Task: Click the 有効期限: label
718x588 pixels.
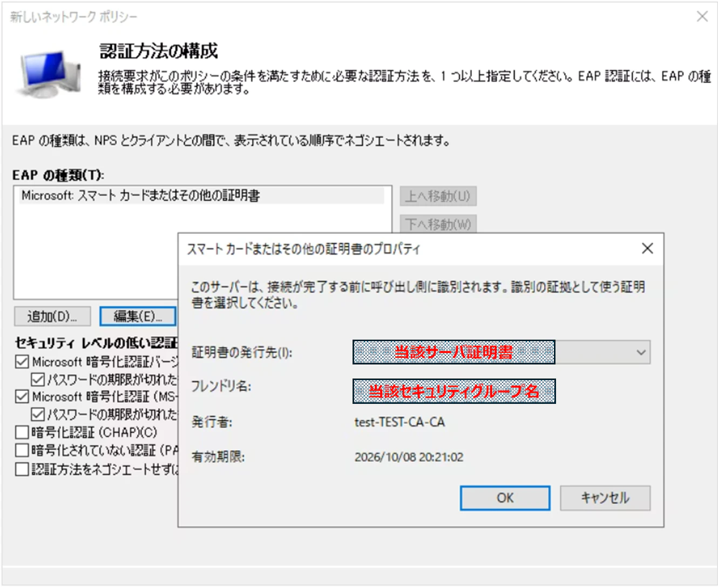Action: pos(218,457)
